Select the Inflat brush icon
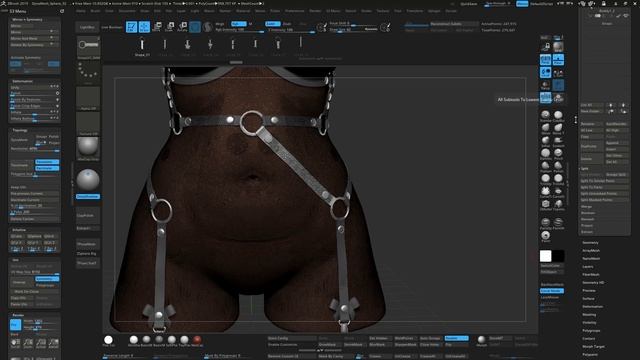Image resolution: width=640 pixels, height=360 pixels. 545,141
